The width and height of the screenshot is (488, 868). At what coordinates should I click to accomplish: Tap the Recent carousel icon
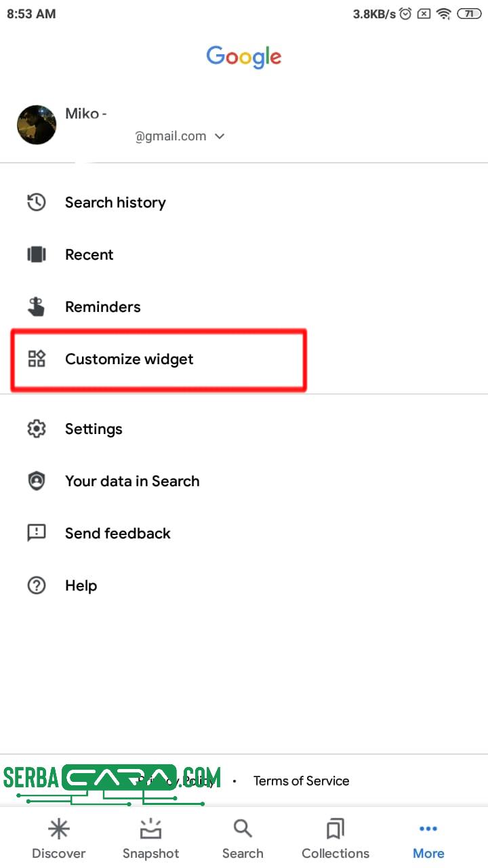click(x=36, y=254)
